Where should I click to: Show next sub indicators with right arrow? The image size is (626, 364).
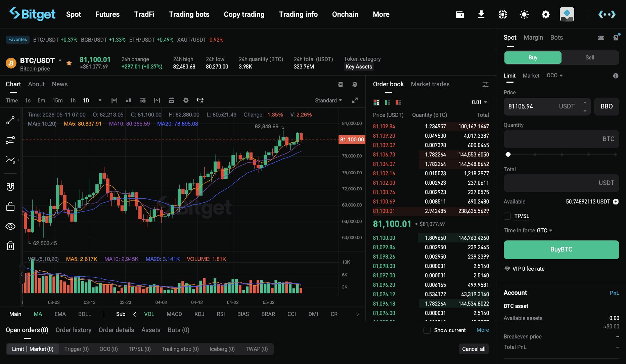click(x=358, y=314)
